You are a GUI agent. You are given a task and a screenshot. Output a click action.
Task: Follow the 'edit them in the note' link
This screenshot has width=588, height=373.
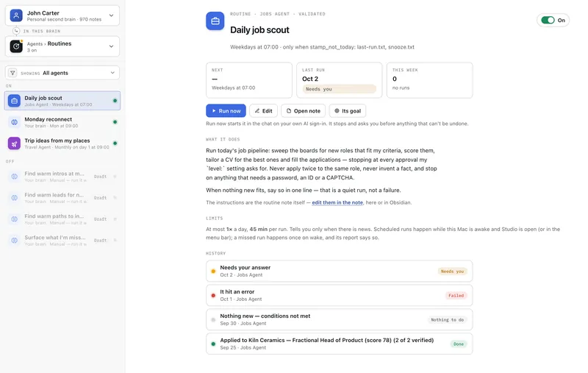point(337,202)
